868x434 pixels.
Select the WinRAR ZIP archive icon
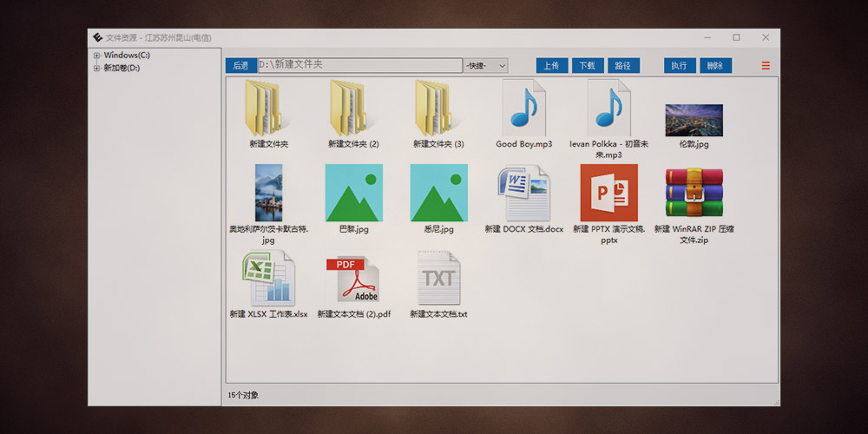pyautogui.click(x=694, y=193)
